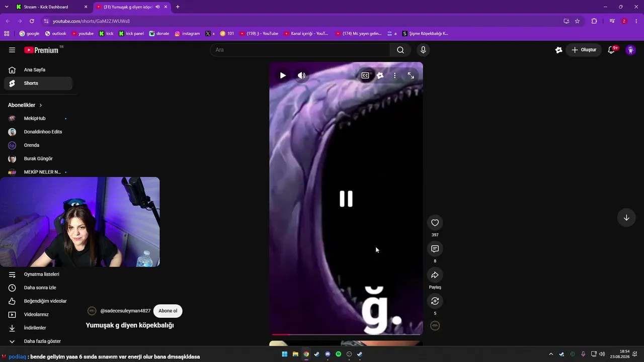Click the Ara search field
This screenshot has height=362, width=644.
300,50
